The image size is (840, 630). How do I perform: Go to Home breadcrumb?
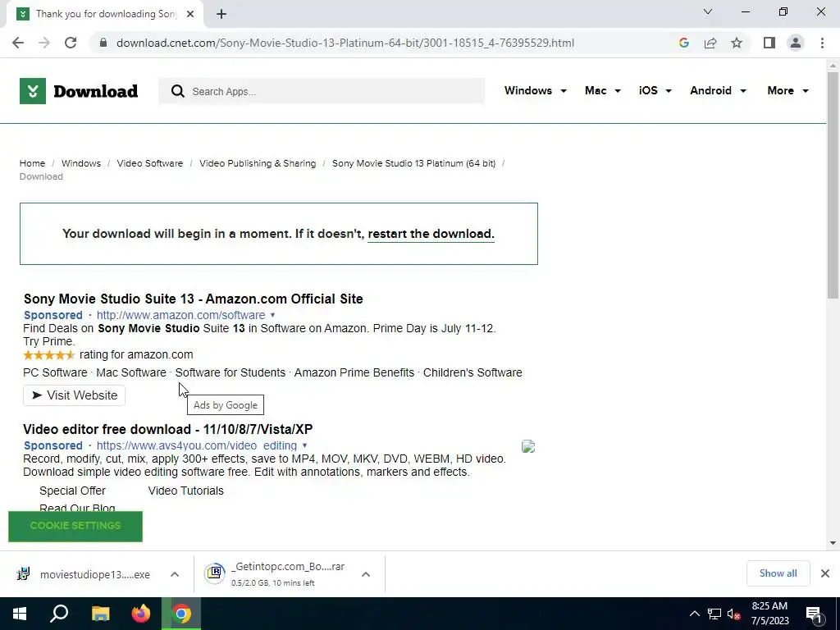[32, 163]
